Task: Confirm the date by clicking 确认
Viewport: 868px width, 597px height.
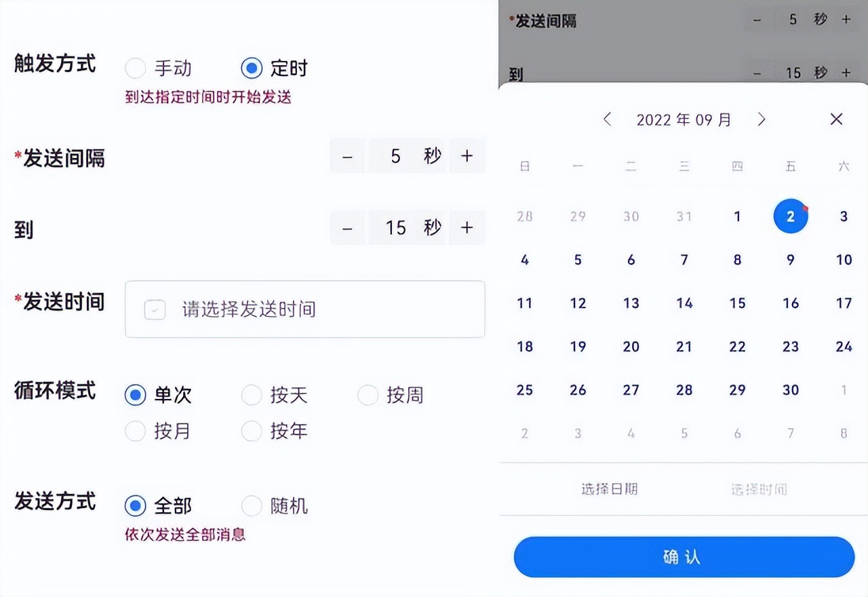Action: point(684,557)
